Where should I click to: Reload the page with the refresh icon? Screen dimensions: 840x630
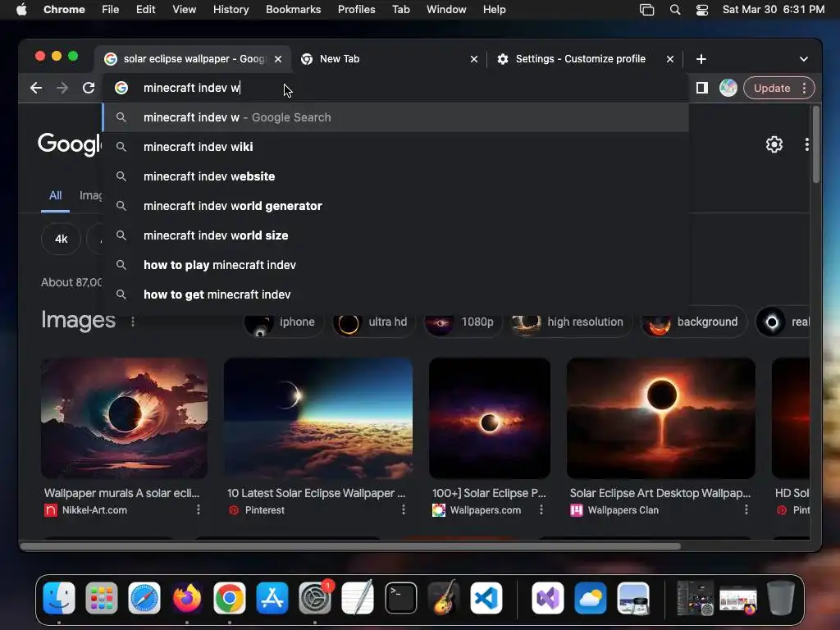click(x=89, y=88)
